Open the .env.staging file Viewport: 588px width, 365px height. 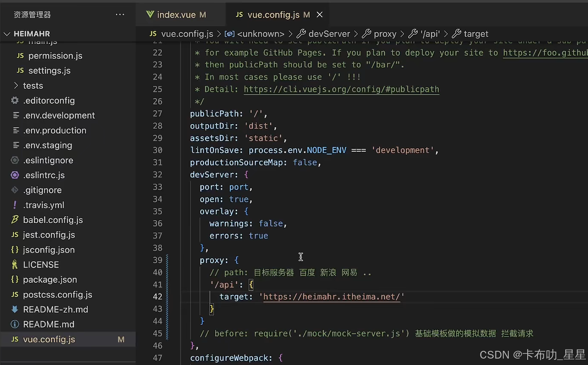click(48, 145)
